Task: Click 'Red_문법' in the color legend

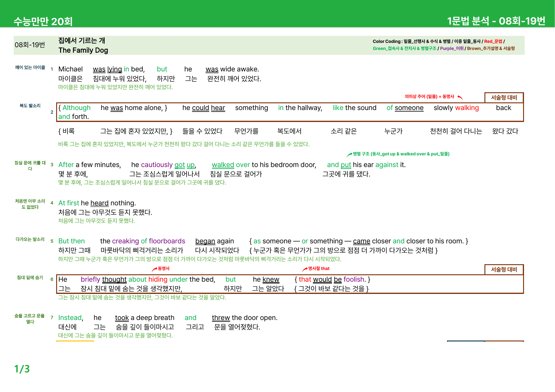Action: 493,41
